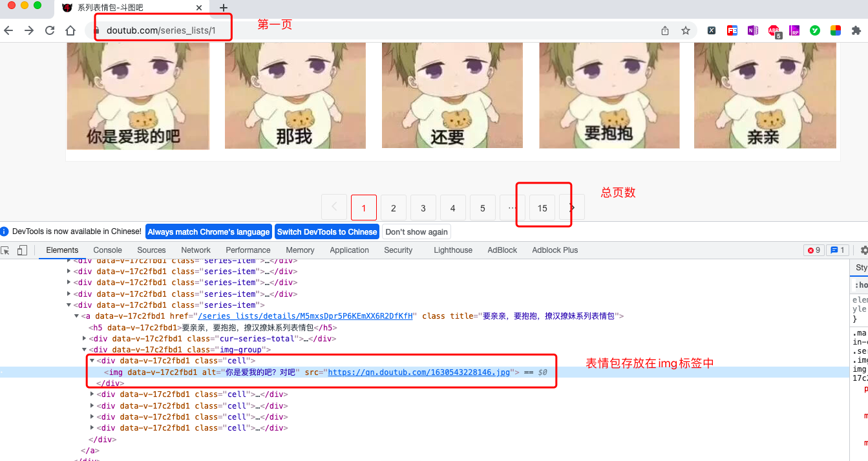Collapse the anchor element with title 要亲亲
868x461 pixels.
coord(77,316)
